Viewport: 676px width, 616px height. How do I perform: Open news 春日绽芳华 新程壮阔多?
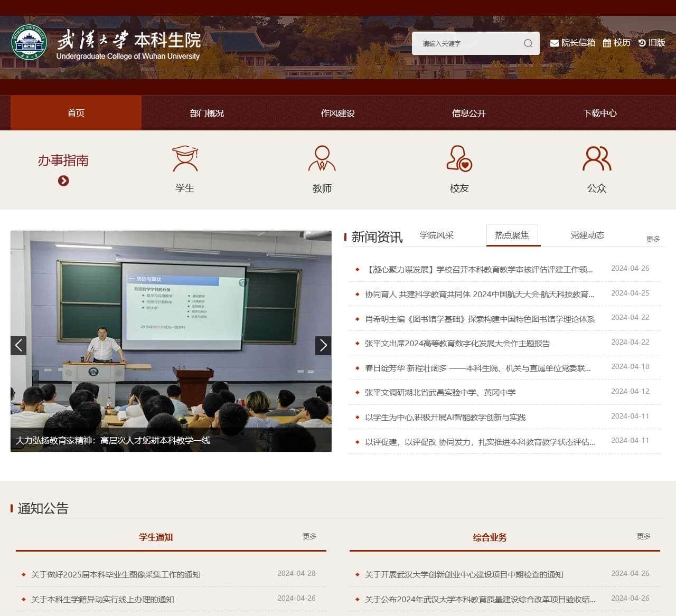[x=478, y=368]
